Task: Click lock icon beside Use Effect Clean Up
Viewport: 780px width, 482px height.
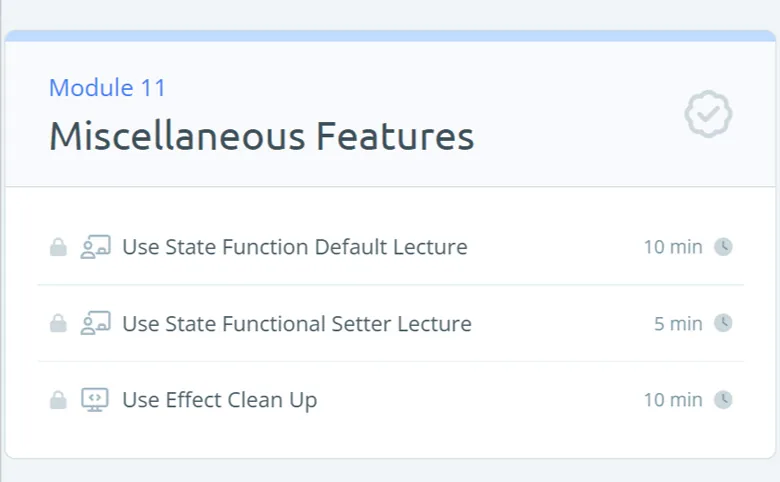Action: point(58,400)
